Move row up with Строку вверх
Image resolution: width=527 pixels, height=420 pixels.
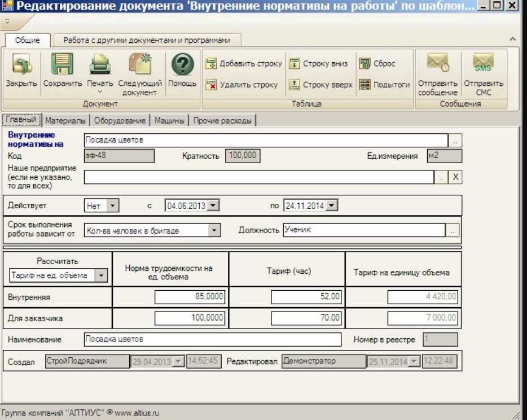295,85
